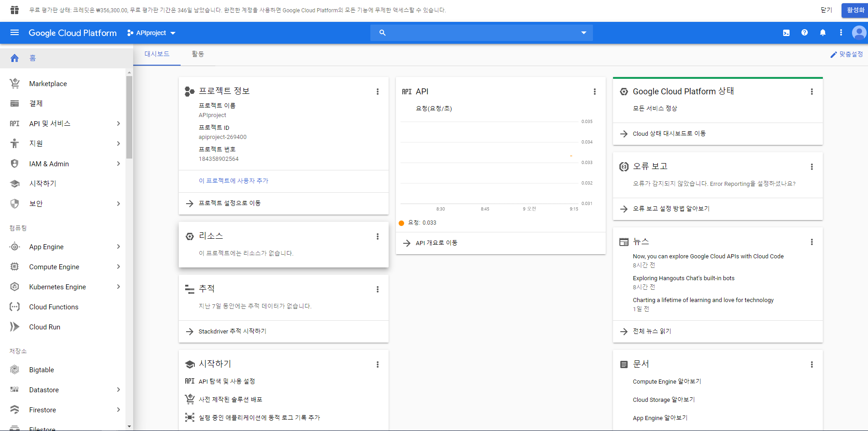Click the sidebar vertical scrollbar thumb
Viewport: 868px width, 431px height.
coord(130,117)
